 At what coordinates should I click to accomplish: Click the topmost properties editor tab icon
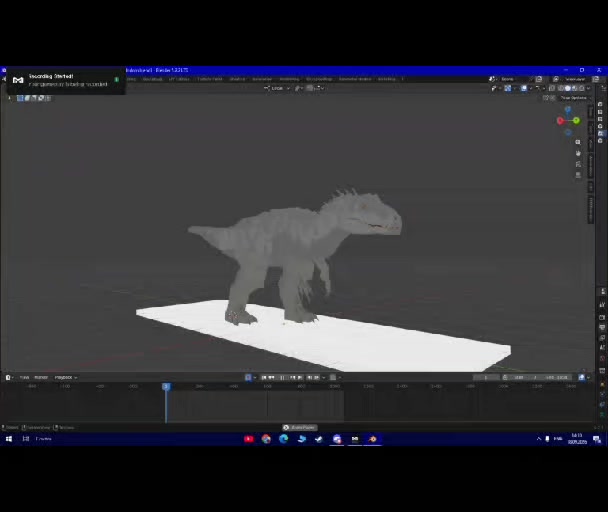tap(601, 104)
